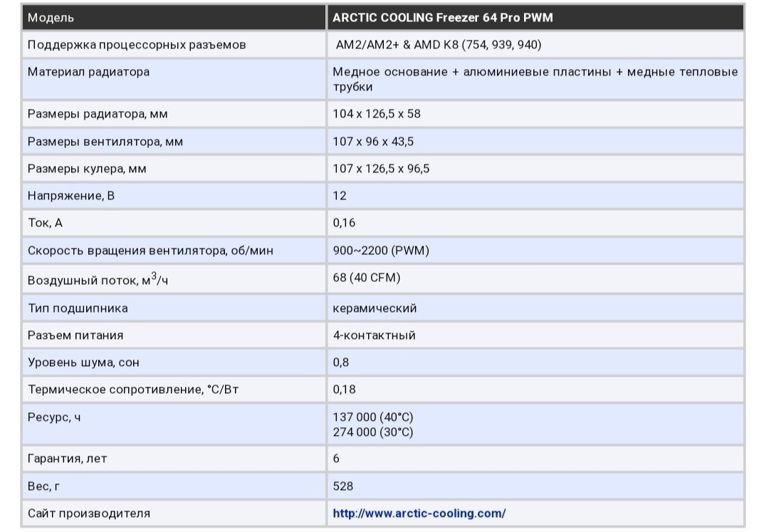769x532 pixels.
Task: Click the current value 0,16
Action: coord(344,223)
